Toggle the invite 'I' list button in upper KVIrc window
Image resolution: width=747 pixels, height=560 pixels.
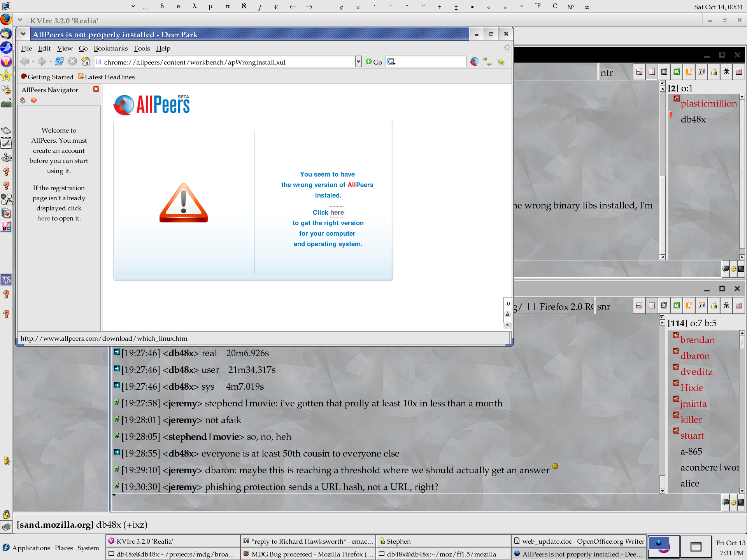[689, 72]
